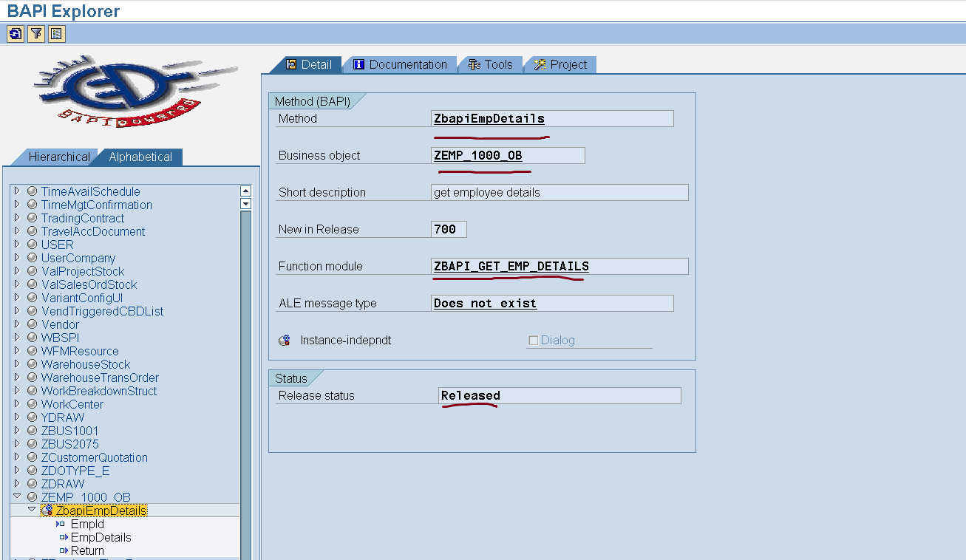Select the Tools tab wrench icon
This screenshot has width=966, height=560.
[x=474, y=64]
